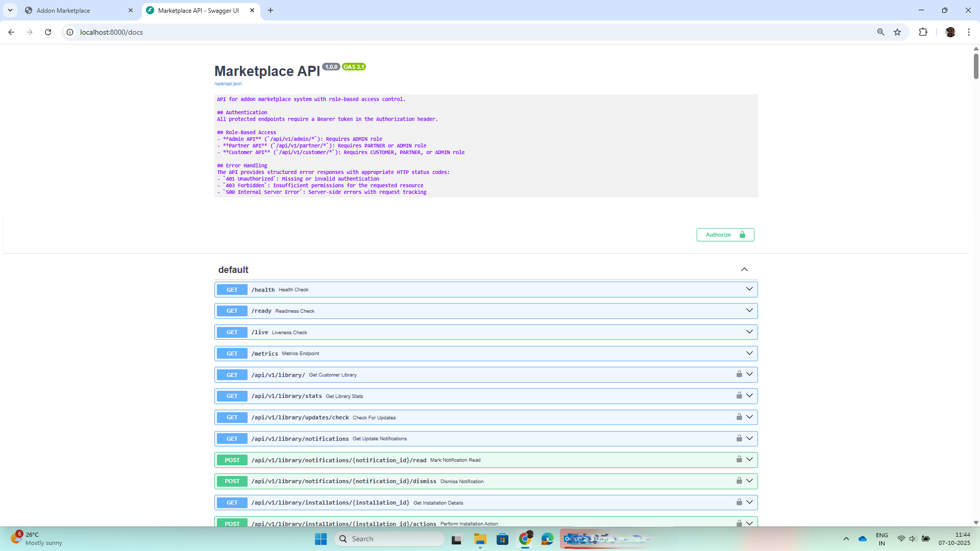Bookmark this page with star icon
The width and height of the screenshot is (980, 551).
coord(897,32)
